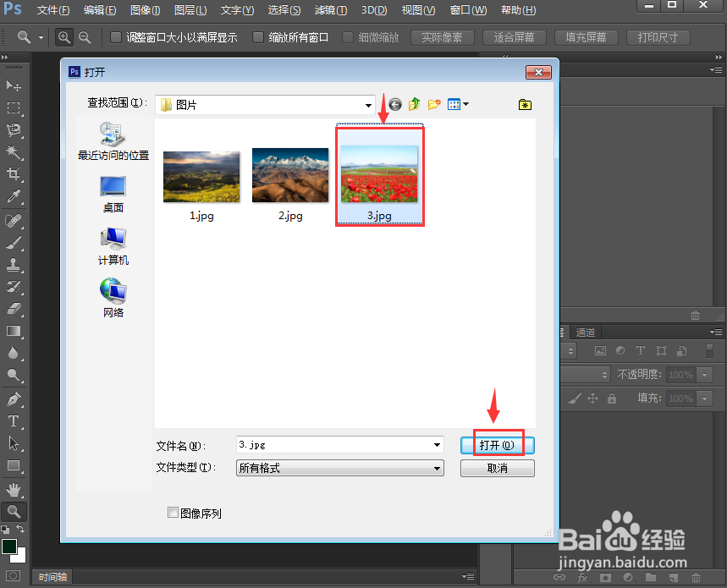
Task: Toggle the 调整窗口大小以满屏显示 checkbox
Action: [116, 37]
